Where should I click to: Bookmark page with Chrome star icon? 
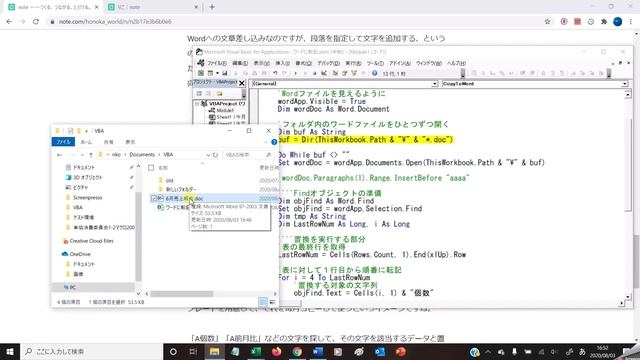[x=547, y=21]
